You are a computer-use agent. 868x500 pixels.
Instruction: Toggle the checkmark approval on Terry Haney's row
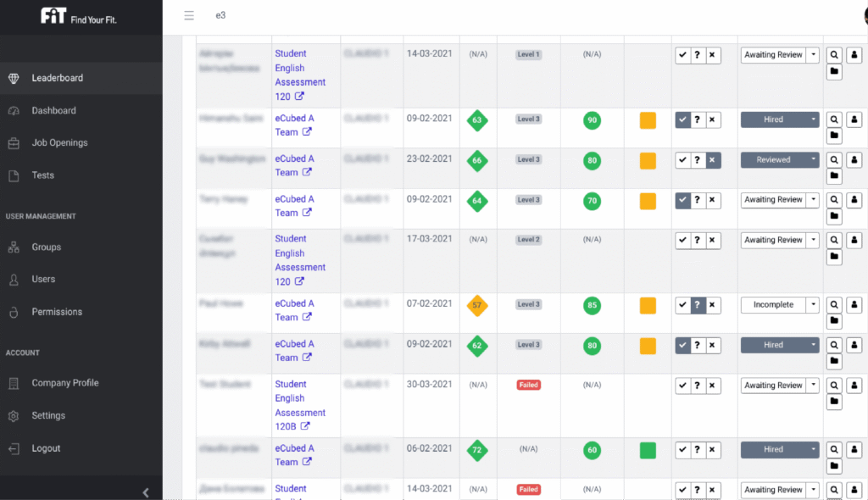click(682, 200)
